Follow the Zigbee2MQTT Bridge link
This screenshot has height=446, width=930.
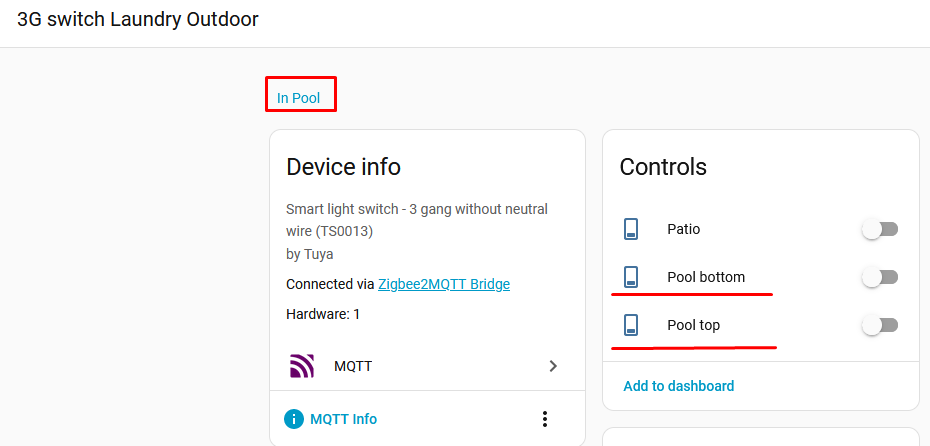(x=444, y=284)
